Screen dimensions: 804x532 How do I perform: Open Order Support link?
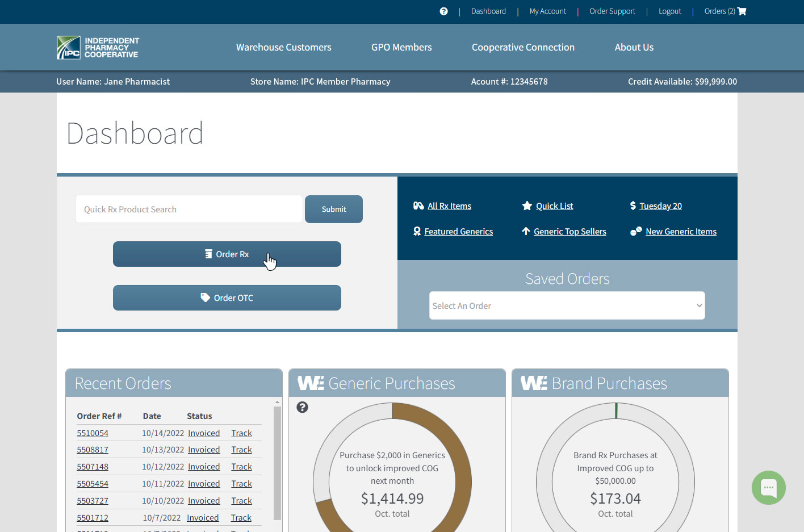[612, 11]
